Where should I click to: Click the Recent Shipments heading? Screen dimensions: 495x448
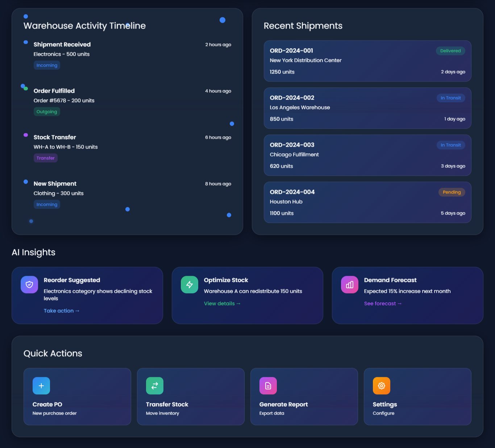tap(303, 26)
